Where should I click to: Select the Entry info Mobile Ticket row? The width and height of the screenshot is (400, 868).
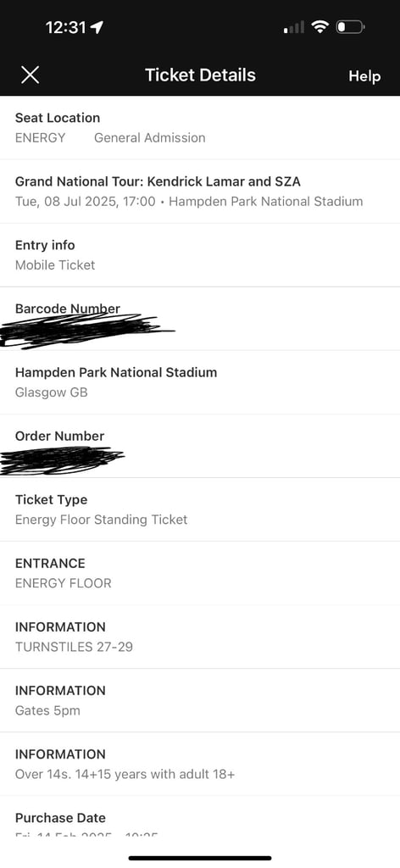point(200,255)
